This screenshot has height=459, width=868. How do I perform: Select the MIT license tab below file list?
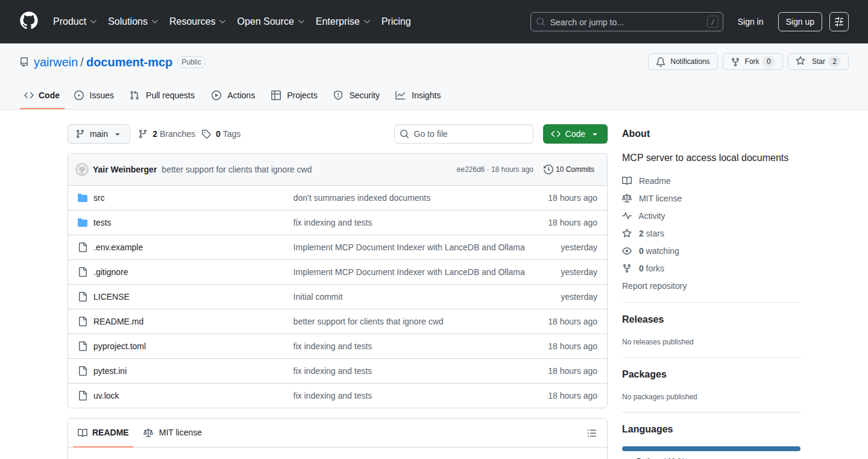tap(173, 432)
